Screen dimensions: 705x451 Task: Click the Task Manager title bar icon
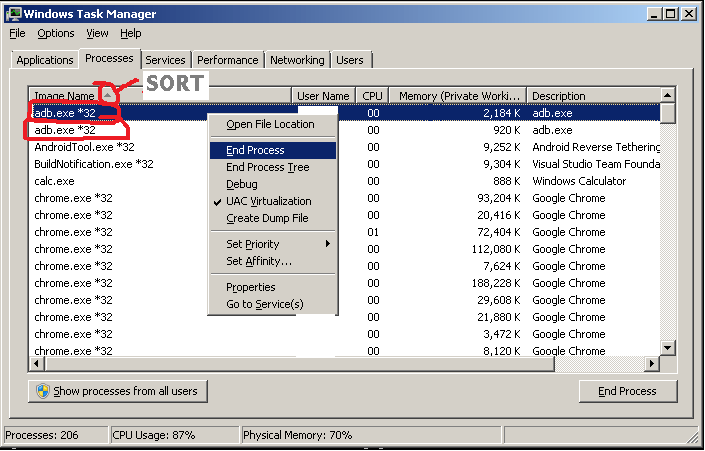pyautogui.click(x=13, y=13)
